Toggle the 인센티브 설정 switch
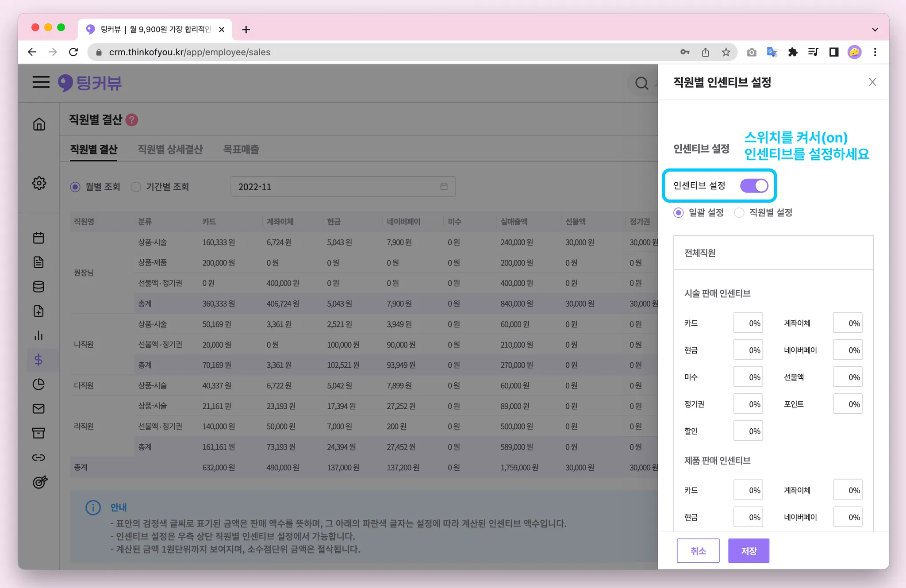Image resolution: width=906 pixels, height=588 pixels. (754, 186)
